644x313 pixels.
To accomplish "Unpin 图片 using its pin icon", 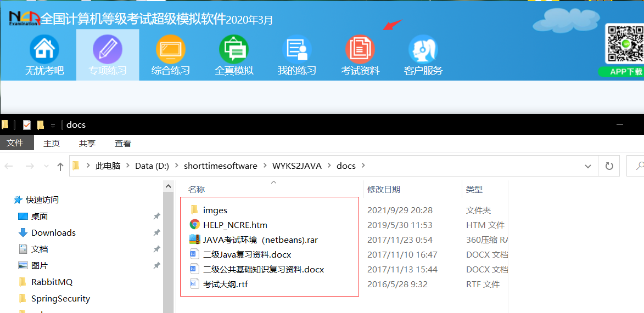I will click(x=156, y=266).
